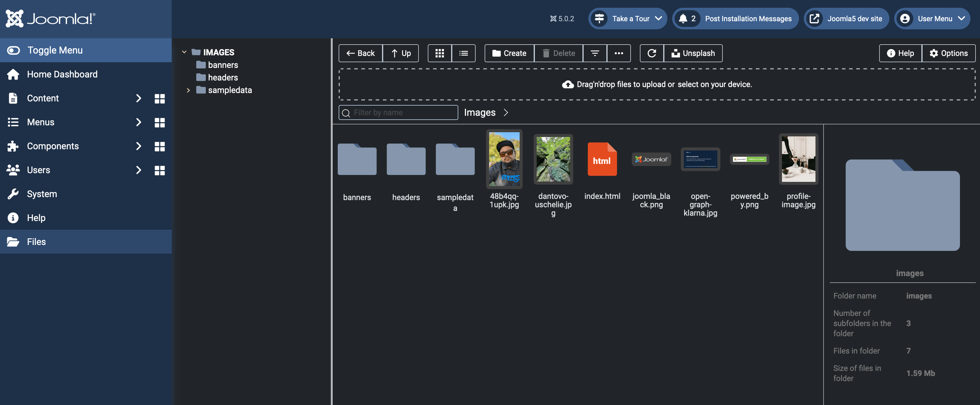
Task: Open the System menu item
Action: 42,194
